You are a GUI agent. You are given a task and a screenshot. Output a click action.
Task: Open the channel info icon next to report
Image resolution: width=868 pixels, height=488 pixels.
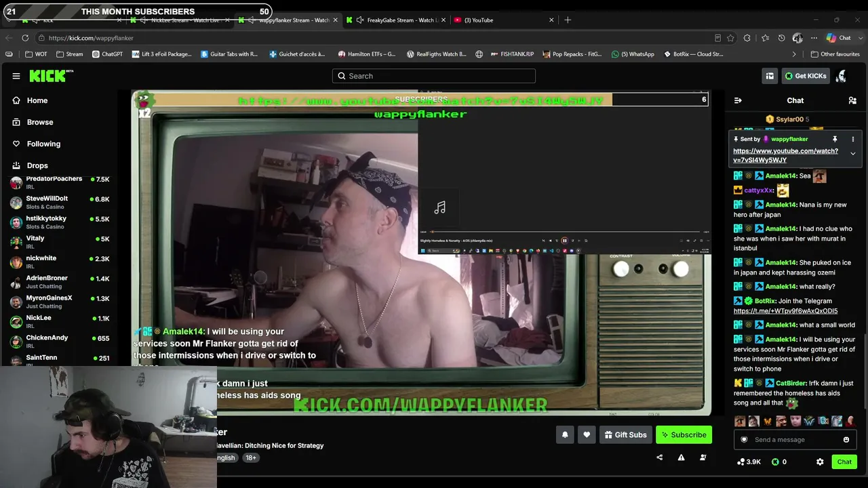point(703,457)
